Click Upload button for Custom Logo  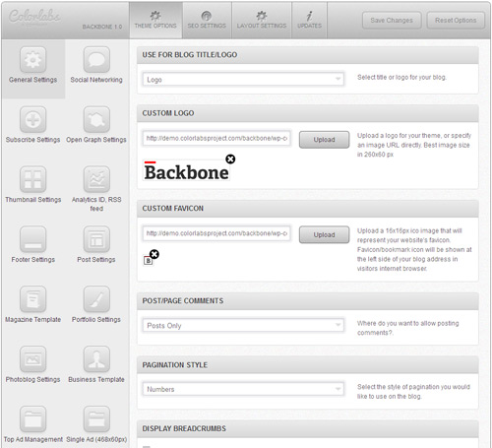pos(324,140)
